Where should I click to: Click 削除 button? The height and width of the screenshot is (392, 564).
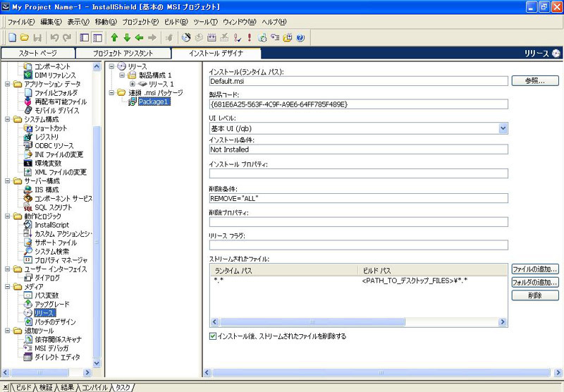[x=535, y=295]
